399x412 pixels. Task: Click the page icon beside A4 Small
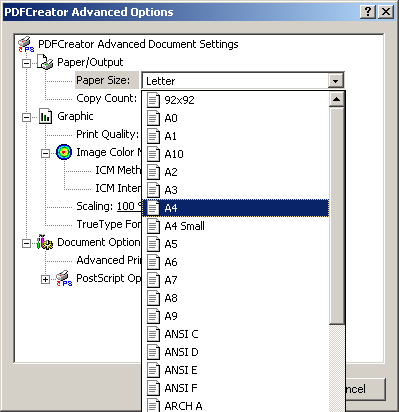[153, 226]
